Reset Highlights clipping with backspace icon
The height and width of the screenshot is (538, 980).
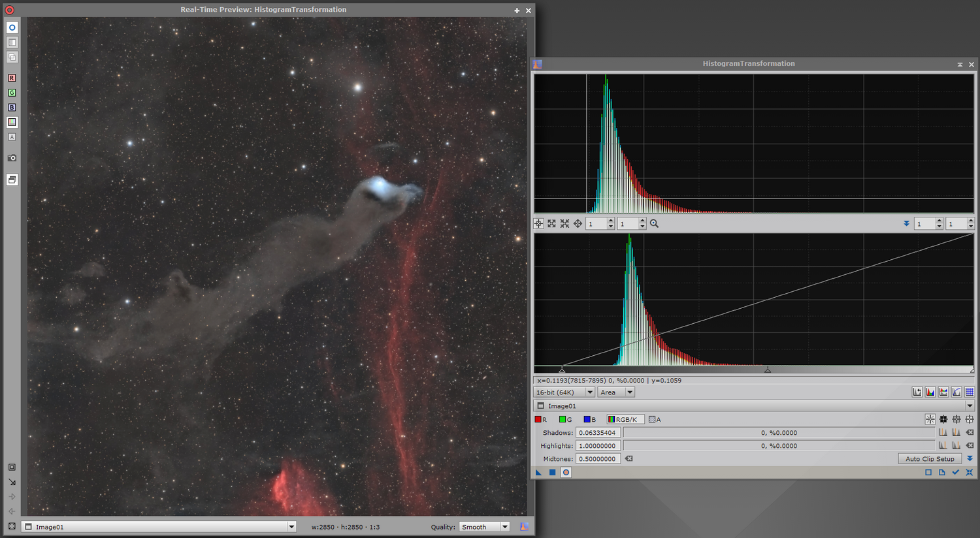click(970, 446)
